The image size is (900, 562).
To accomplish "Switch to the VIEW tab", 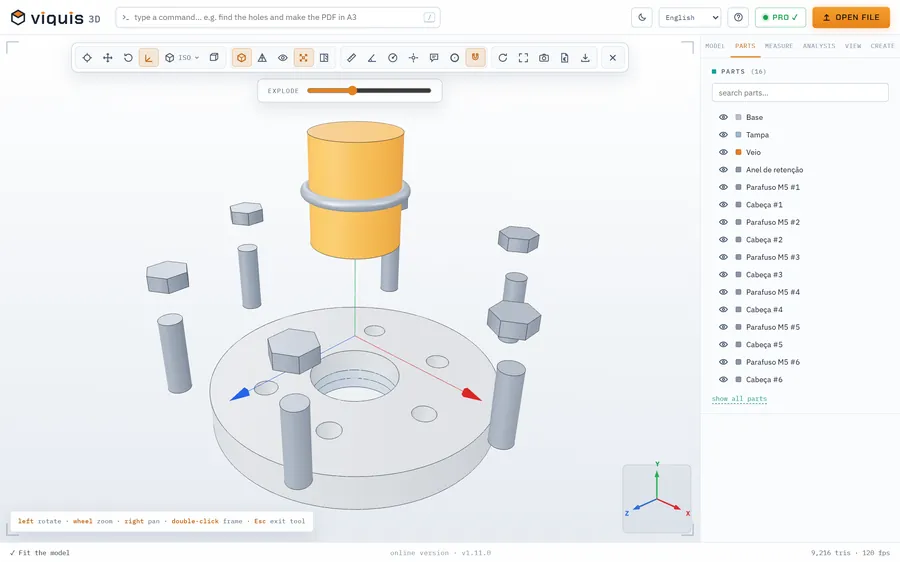I will [x=853, y=46].
